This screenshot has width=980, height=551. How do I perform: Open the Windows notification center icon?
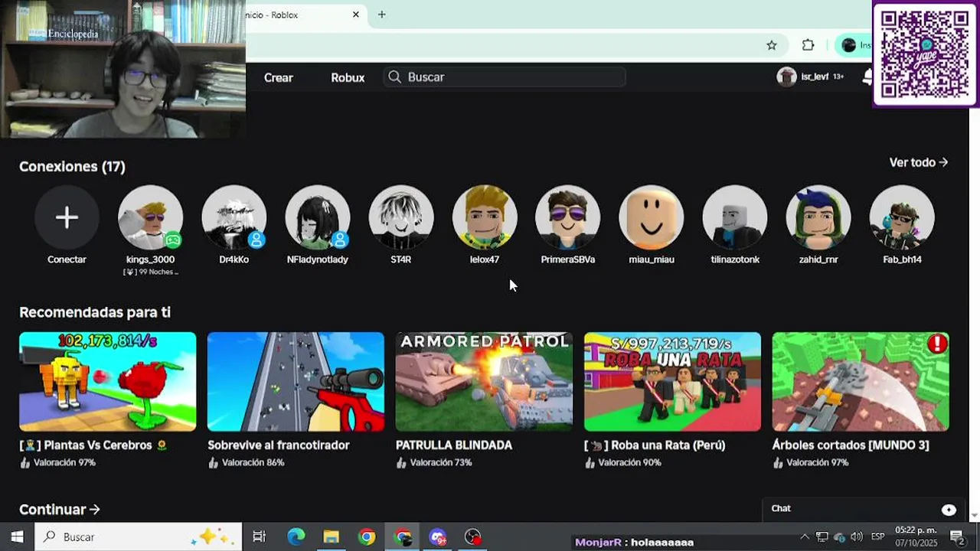point(957,536)
